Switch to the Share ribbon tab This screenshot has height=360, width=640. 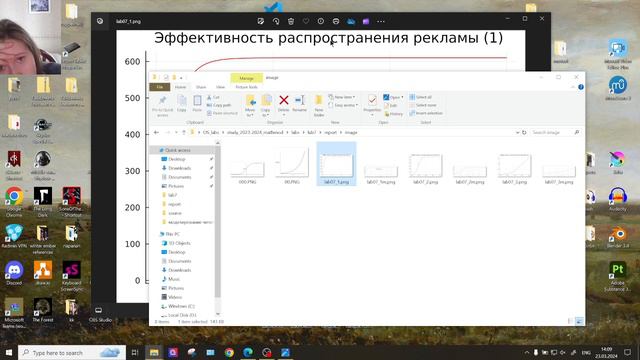(x=201, y=87)
